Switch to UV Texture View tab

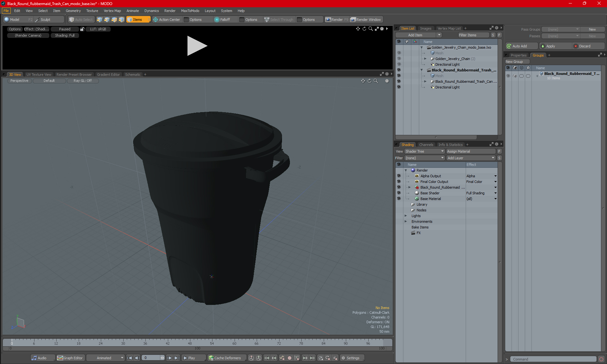39,75
